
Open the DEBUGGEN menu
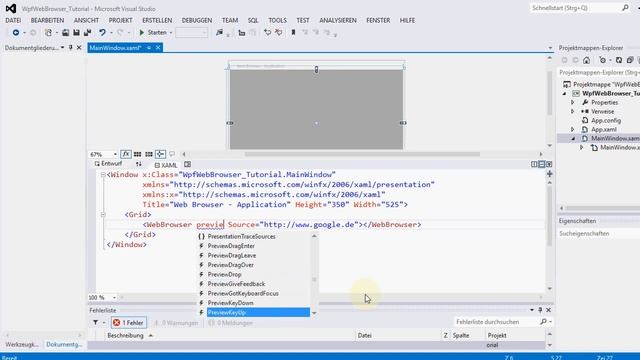197,20
